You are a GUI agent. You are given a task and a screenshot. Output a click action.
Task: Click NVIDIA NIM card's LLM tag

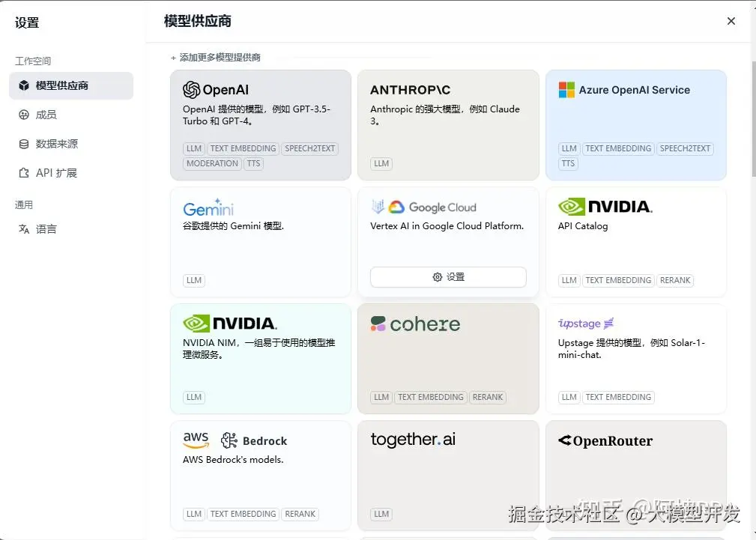194,397
